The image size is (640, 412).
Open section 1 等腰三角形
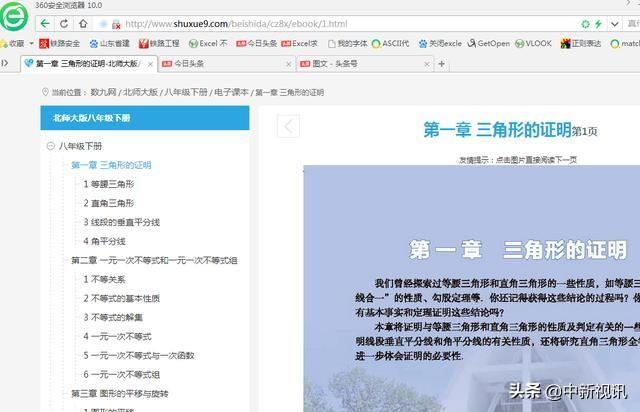click(x=109, y=184)
